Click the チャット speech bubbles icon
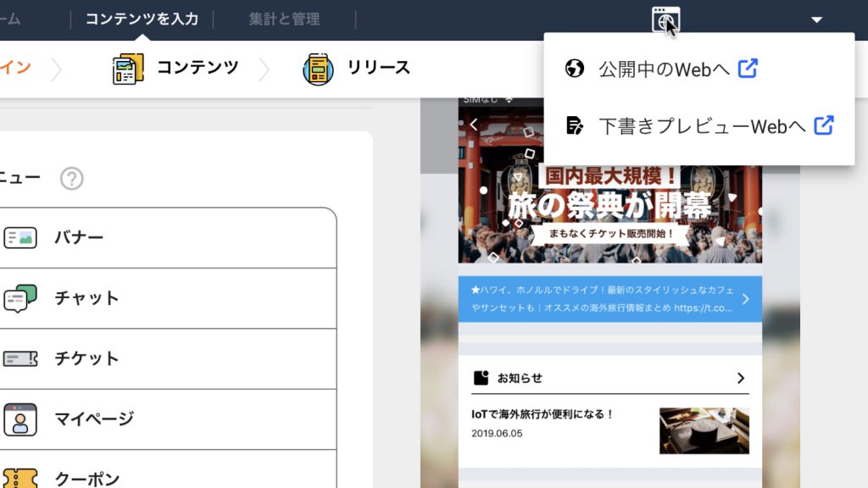 coord(20,298)
